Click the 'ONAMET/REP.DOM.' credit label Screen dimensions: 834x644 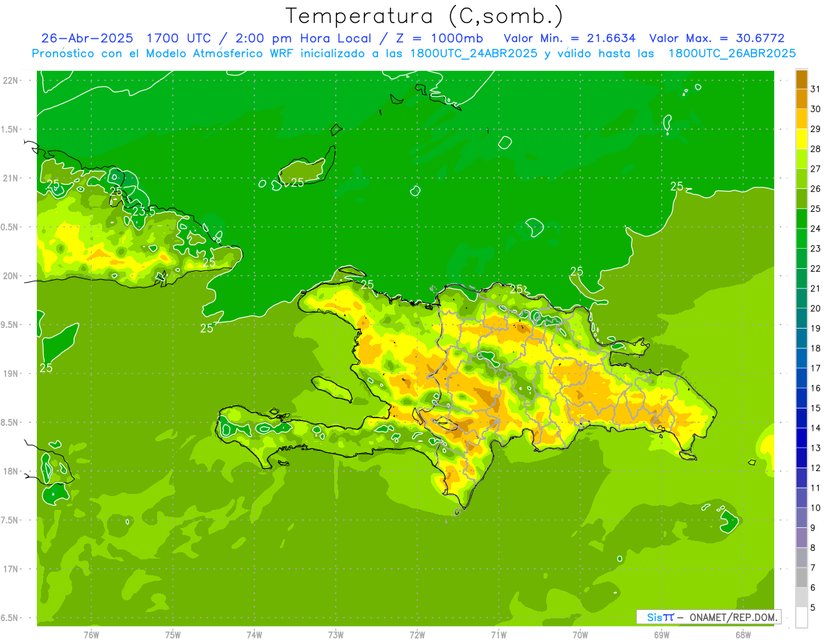click(732, 617)
